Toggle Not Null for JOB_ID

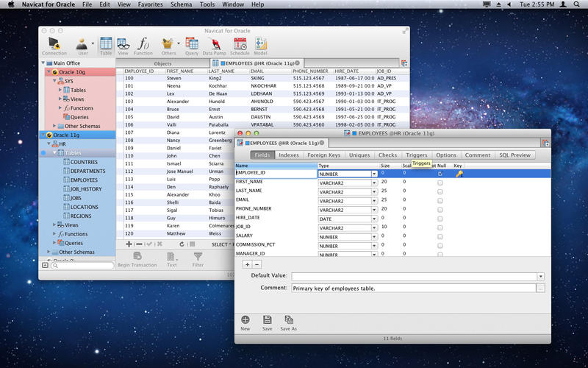click(x=440, y=228)
